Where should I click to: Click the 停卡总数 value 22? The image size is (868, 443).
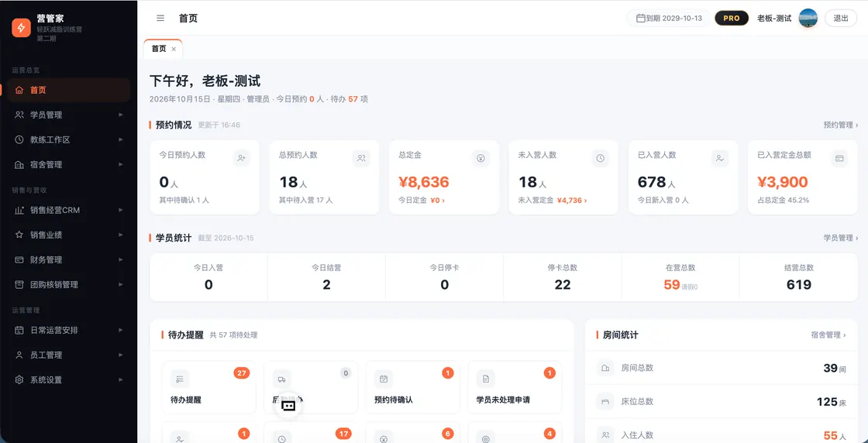point(563,285)
